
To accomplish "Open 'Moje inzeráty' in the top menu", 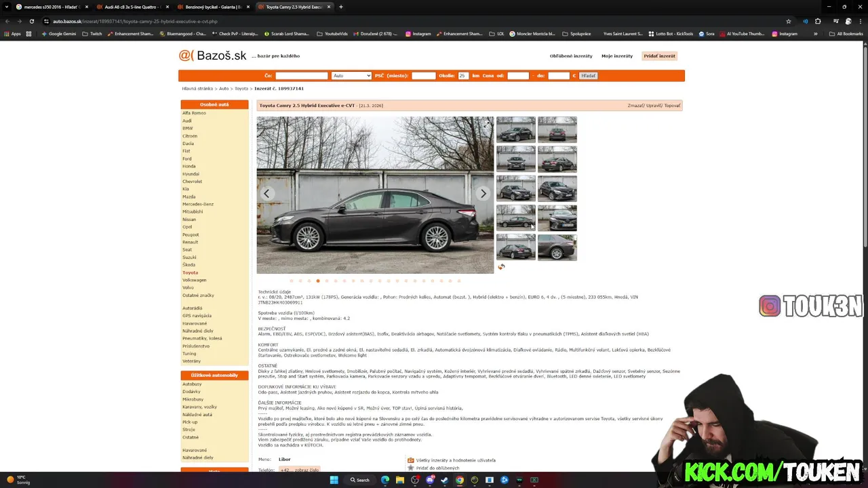I will pos(617,56).
